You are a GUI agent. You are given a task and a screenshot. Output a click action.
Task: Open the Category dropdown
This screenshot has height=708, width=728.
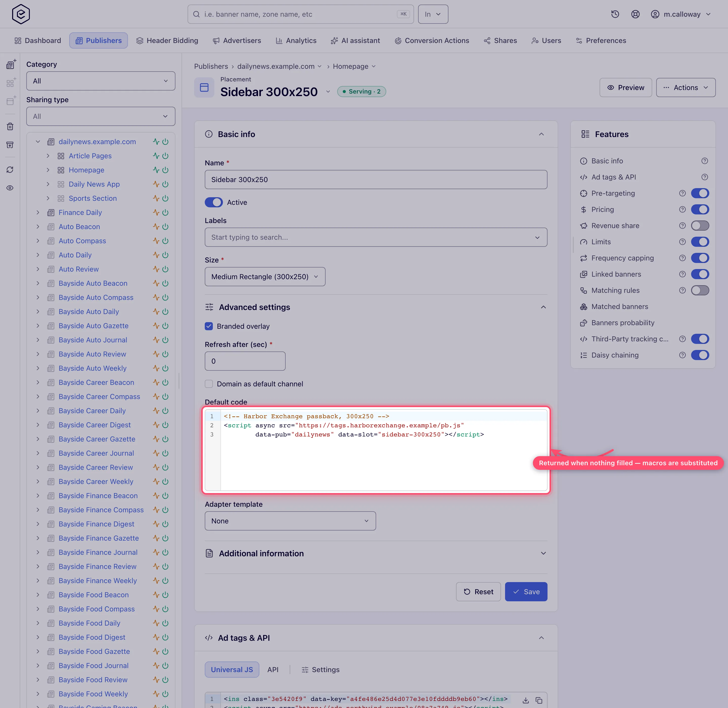[x=101, y=81]
